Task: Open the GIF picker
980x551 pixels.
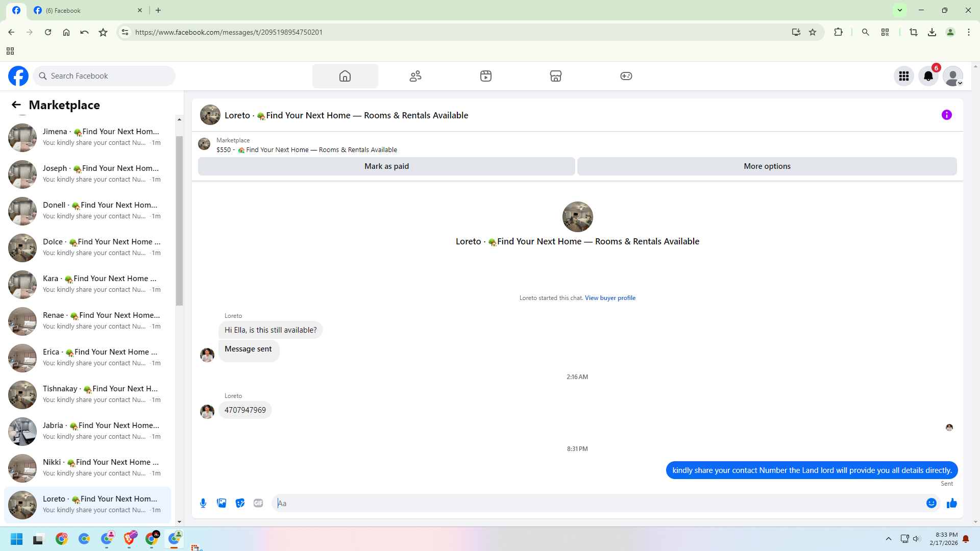Action: click(x=258, y=503)
